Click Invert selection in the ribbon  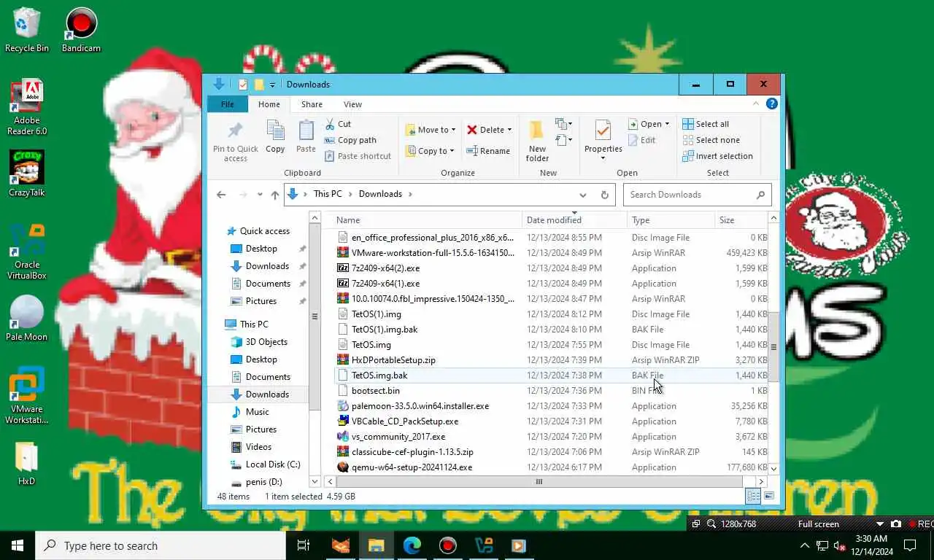[x=717, y=156]
